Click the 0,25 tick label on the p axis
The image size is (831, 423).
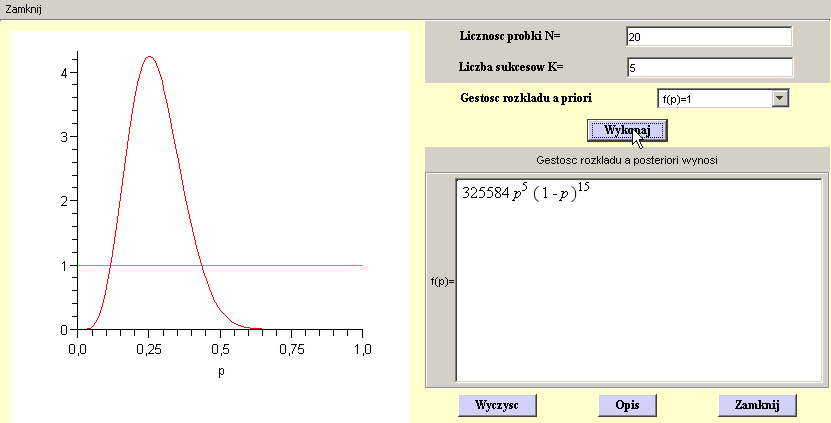coord(149,349)
